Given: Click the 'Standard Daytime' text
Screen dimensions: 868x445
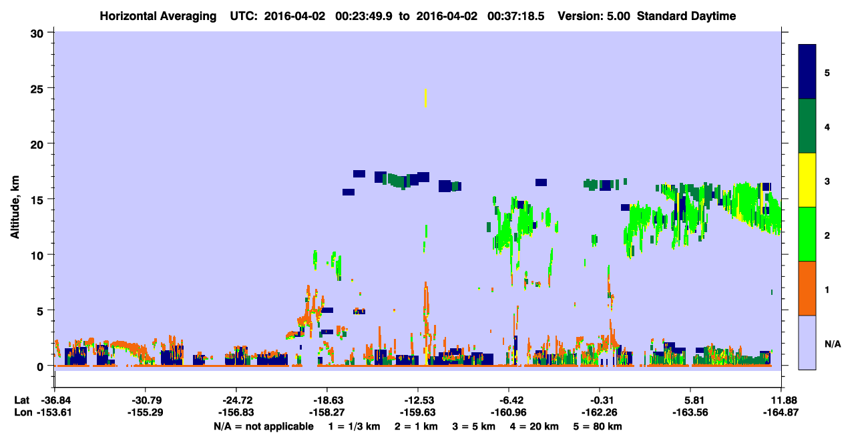Looking at the screenshot, I should [x=686, y=16].
